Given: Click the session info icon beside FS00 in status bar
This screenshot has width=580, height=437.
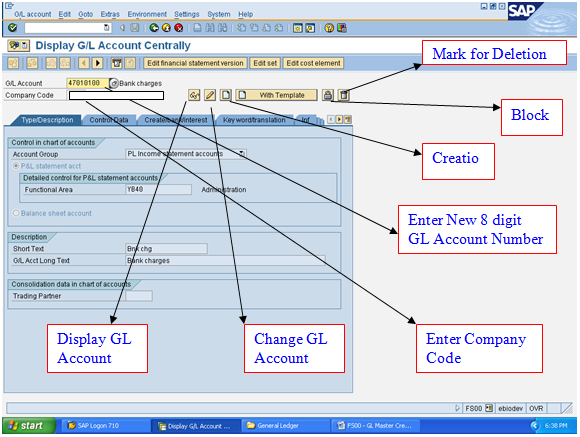Looking at the screenshot, I should [x=489, y=408].
